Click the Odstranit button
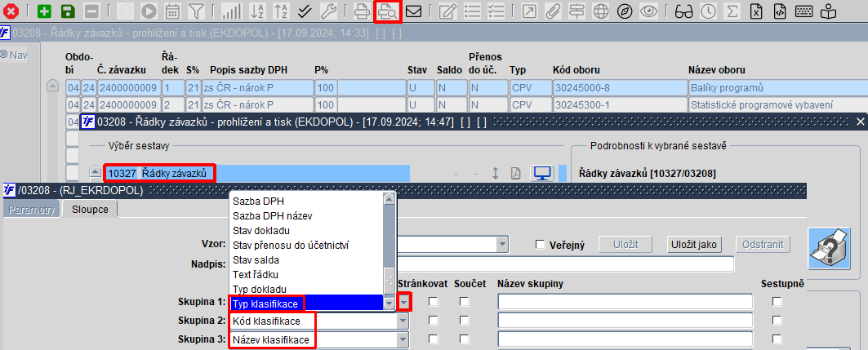The height and width of the screenshot is (350, 868). click(763, 244)
